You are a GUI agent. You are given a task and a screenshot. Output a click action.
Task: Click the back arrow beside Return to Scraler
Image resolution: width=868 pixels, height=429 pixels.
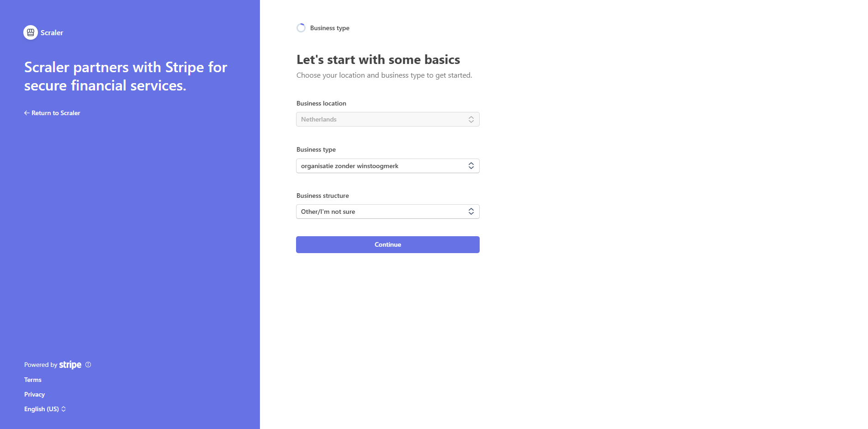tap(26, 113)
